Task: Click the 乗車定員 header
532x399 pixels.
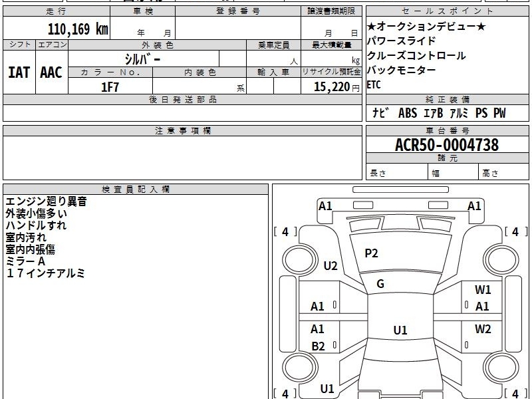Action: [x=273, y=45]
